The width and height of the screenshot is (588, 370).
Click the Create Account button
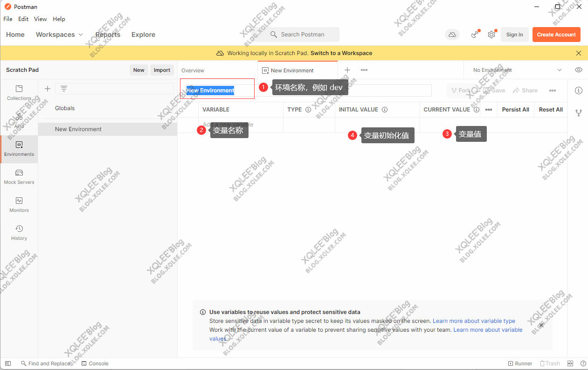(x=556, y=35)
